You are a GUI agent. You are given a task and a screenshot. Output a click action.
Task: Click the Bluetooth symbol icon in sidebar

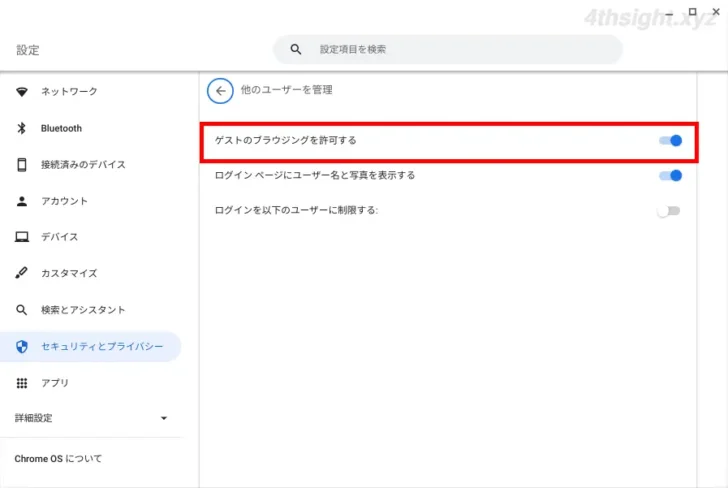(22, 128)
